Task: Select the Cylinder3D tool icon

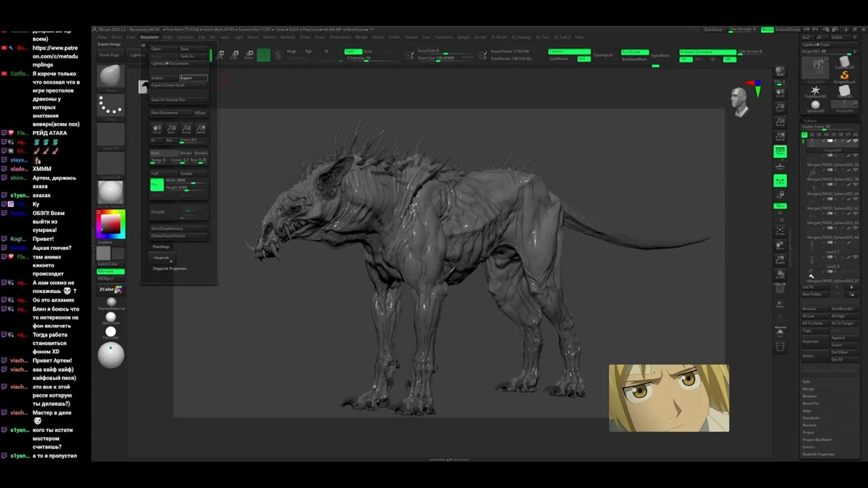Action: coord(844,61)
